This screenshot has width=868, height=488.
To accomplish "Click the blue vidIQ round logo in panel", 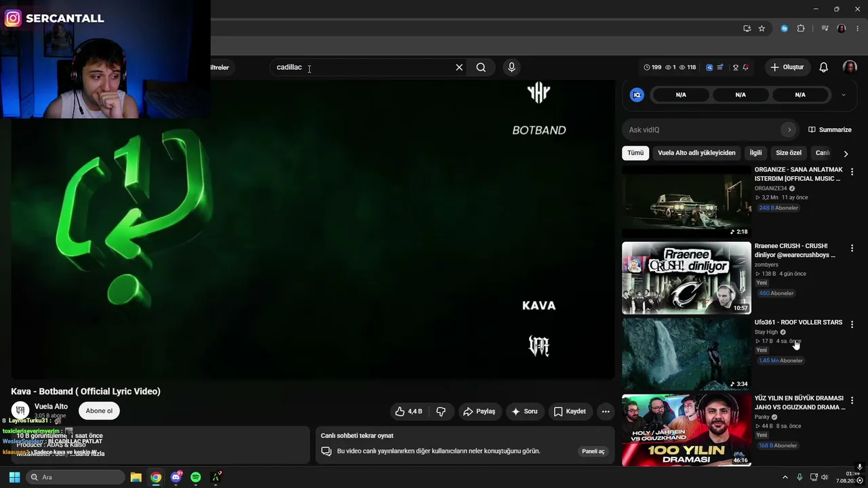I will tap(637, 95).
